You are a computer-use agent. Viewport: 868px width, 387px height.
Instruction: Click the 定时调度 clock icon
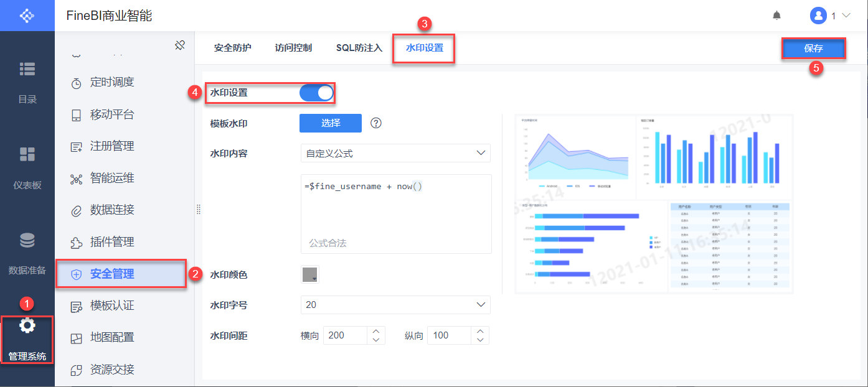[77, 83]
